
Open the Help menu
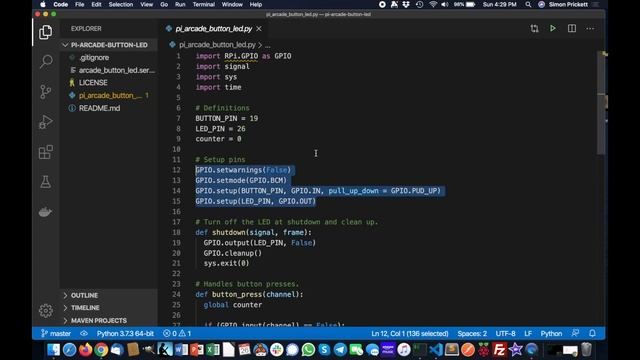[x=256, y=4]
